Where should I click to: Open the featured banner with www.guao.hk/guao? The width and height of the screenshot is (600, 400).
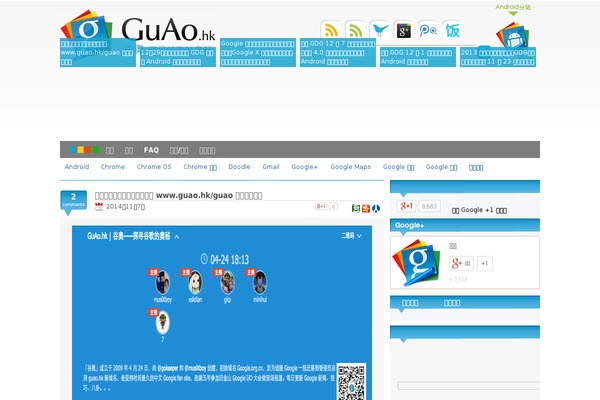[98, 52]
